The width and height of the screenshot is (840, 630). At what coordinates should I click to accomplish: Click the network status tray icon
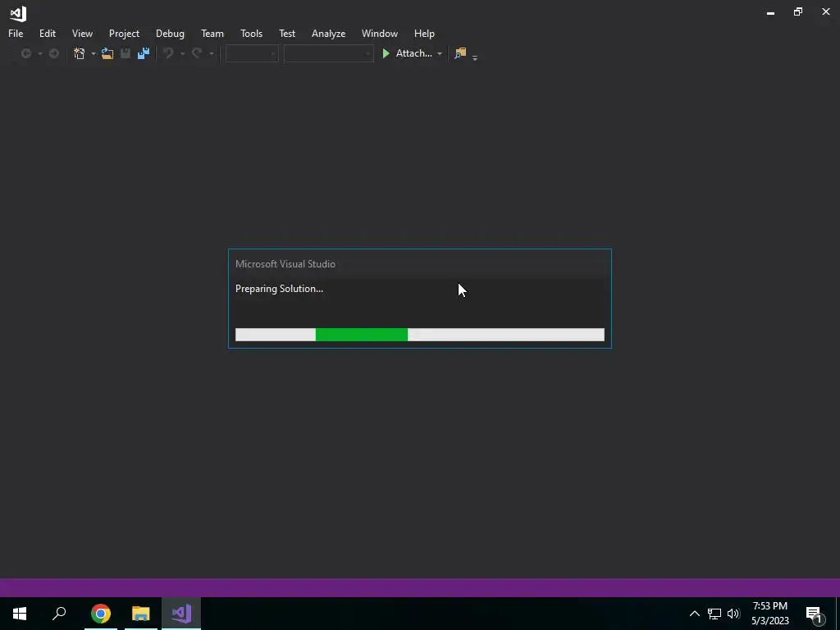[714, 614]
